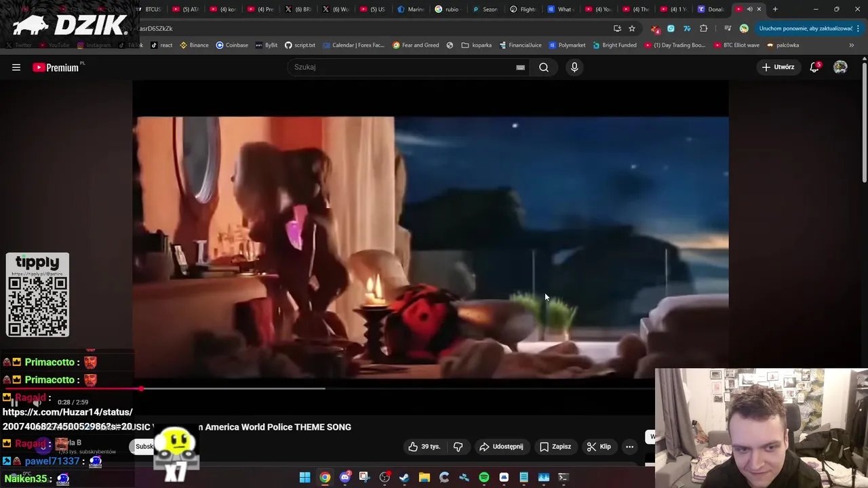Image resolution: width=868 pixels, height=488 pixels.
Task: Open the Chrome media control icon
Action: 727,28
